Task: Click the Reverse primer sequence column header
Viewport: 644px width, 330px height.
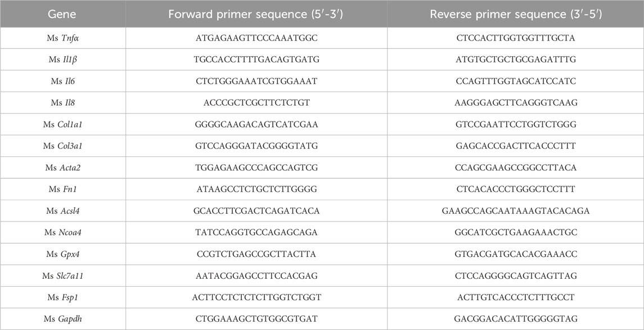Action: 516,13
